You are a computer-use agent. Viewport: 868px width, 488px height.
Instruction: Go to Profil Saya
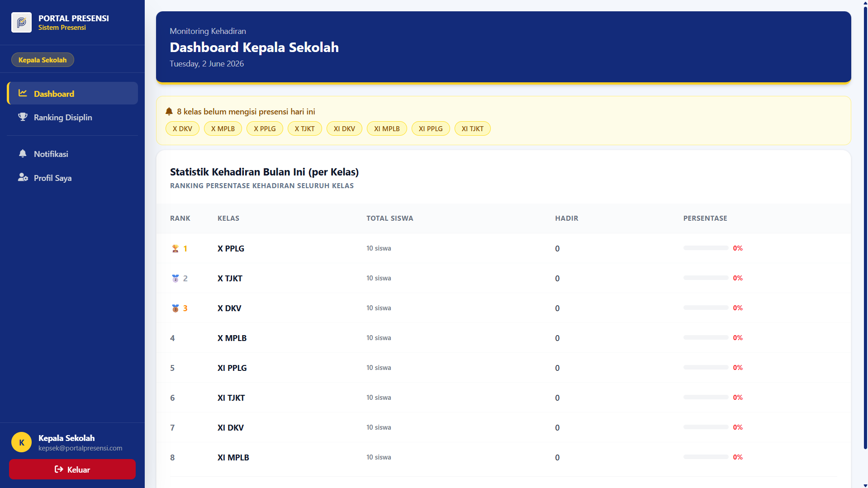[72, 178]
